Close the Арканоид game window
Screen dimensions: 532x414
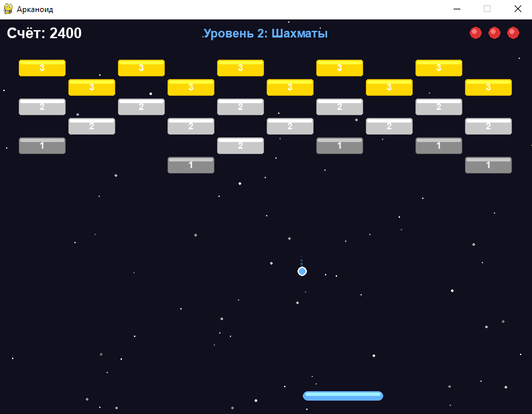[517, 9]
